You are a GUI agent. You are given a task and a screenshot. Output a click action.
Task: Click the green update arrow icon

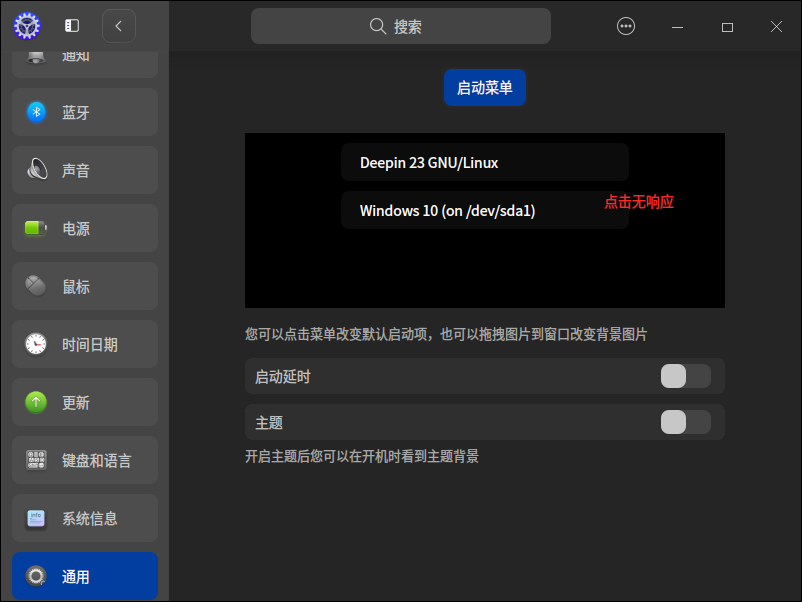click(x=36, y=402)
